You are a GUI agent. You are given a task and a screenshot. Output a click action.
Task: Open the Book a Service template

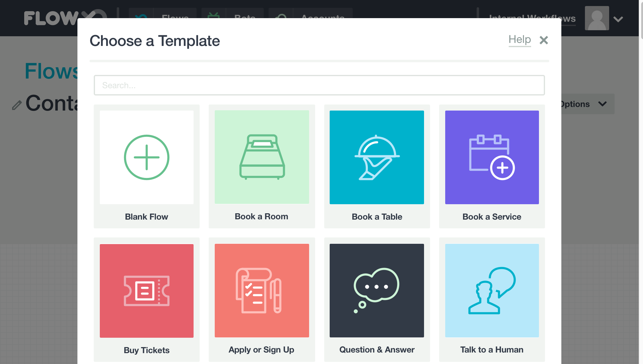tap(492, 166)
